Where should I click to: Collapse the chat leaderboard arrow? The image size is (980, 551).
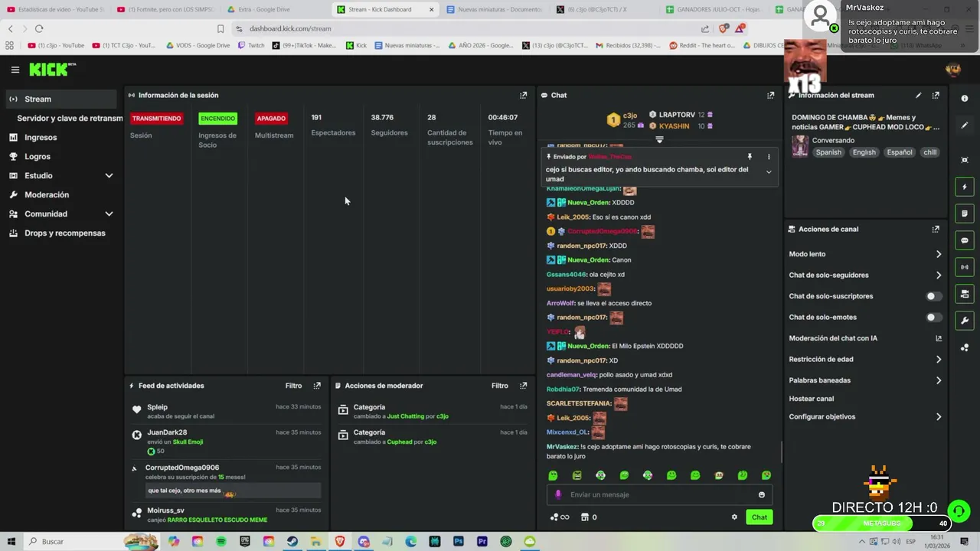point(659,140)
